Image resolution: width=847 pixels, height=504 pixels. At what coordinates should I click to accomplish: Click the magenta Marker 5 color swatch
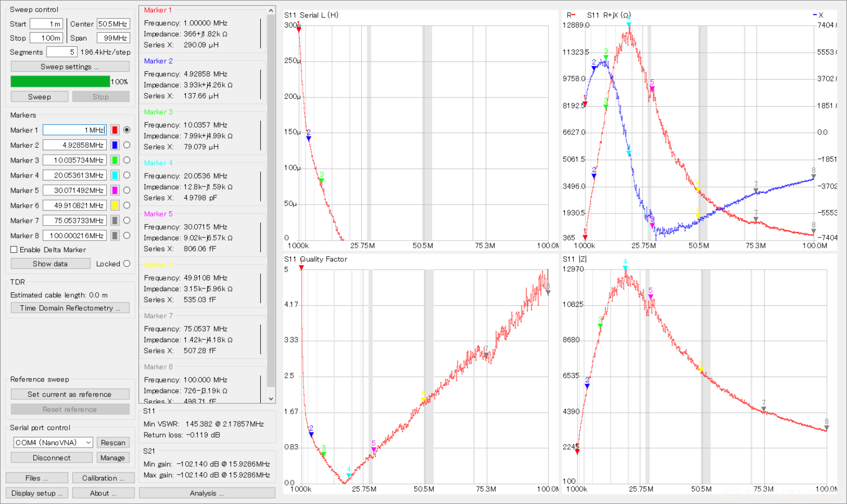tap(115, 190)
